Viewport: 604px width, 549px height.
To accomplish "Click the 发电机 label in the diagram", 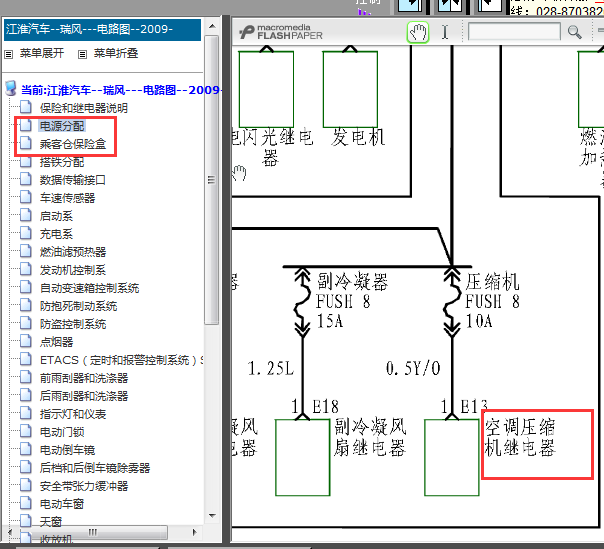I will click(x=357, y=138).
